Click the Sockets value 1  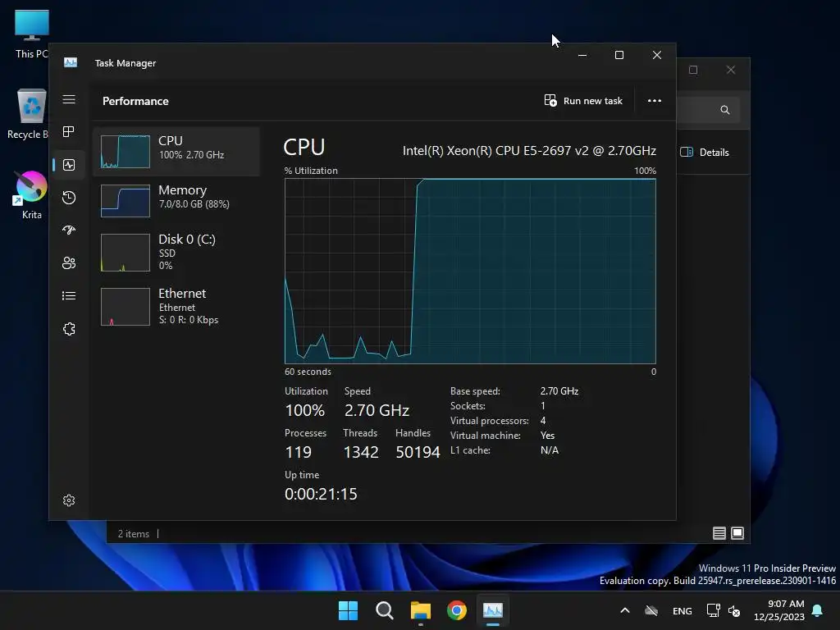[543, 406]
